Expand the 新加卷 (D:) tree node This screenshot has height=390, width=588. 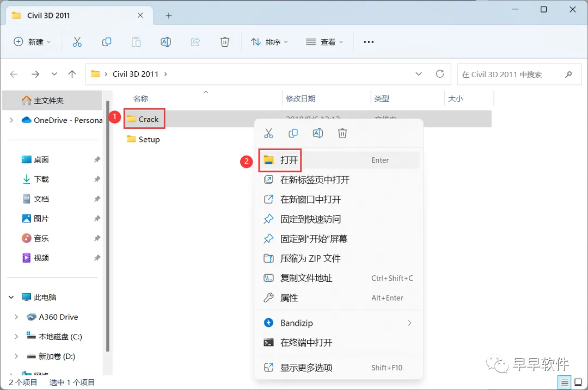16,356
